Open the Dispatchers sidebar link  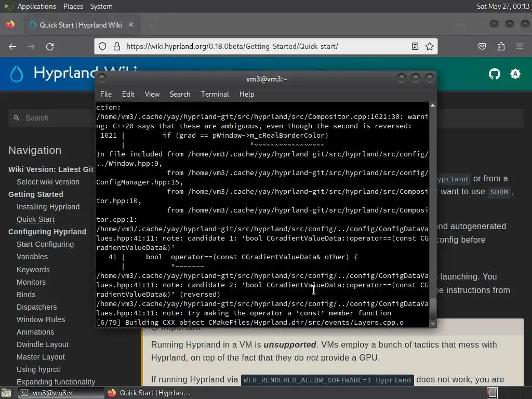[37, 307]
